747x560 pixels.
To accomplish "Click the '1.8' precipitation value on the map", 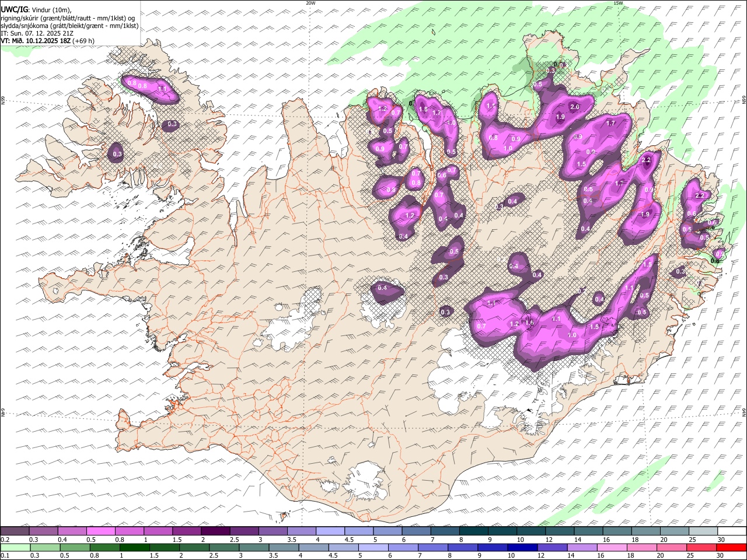I will [x=423, y=109].
